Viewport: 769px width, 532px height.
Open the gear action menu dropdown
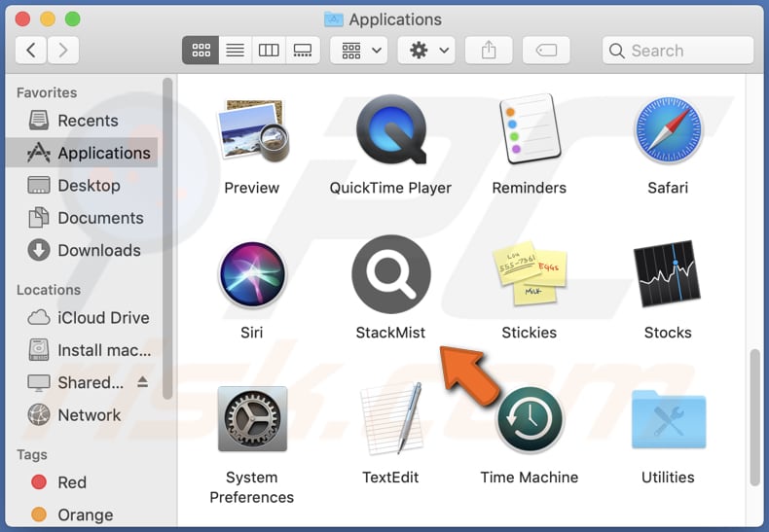point(426,50)
